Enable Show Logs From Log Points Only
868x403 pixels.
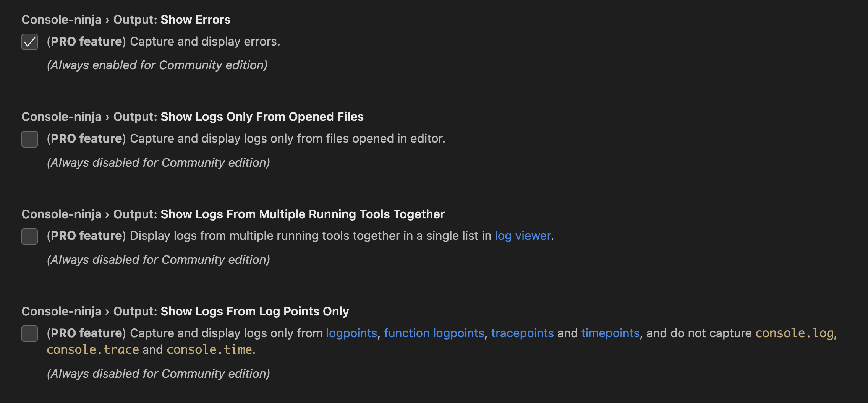(x=29, y=333)
